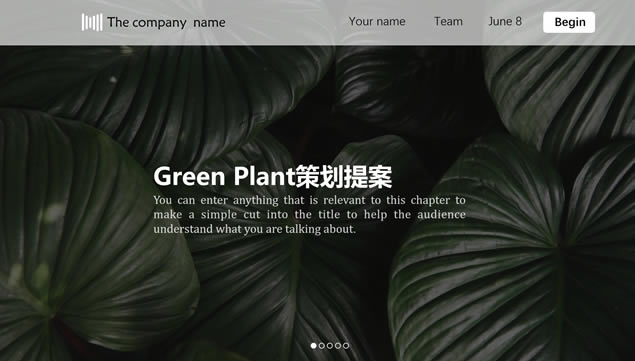Viewport: 635px width, 361px height.
Task: Click 'The company name' header text
Action: point(166,22)
